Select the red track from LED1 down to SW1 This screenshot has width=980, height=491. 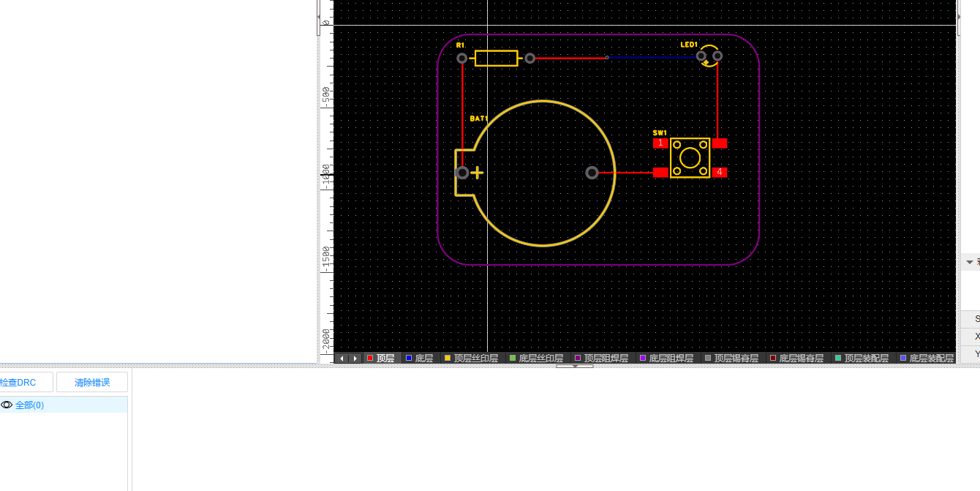717,100
